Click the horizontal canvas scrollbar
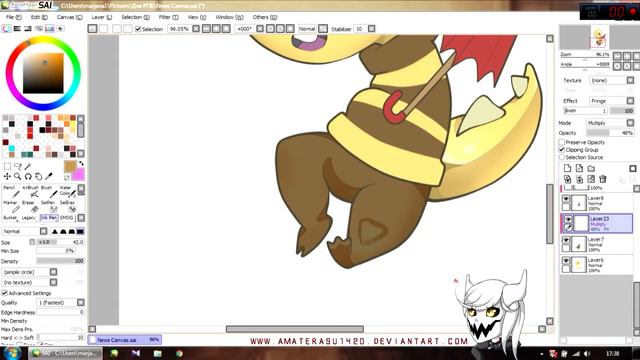Screen dimensions: 640x360 [295, 329]
